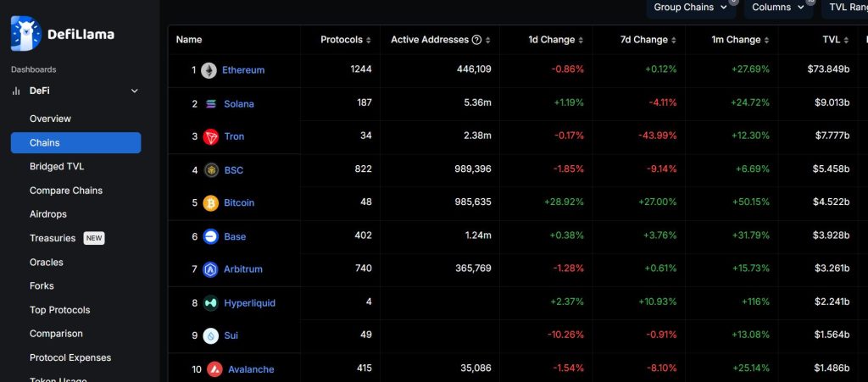Open Compare Chains sidebar item

(x=66, y=191)
